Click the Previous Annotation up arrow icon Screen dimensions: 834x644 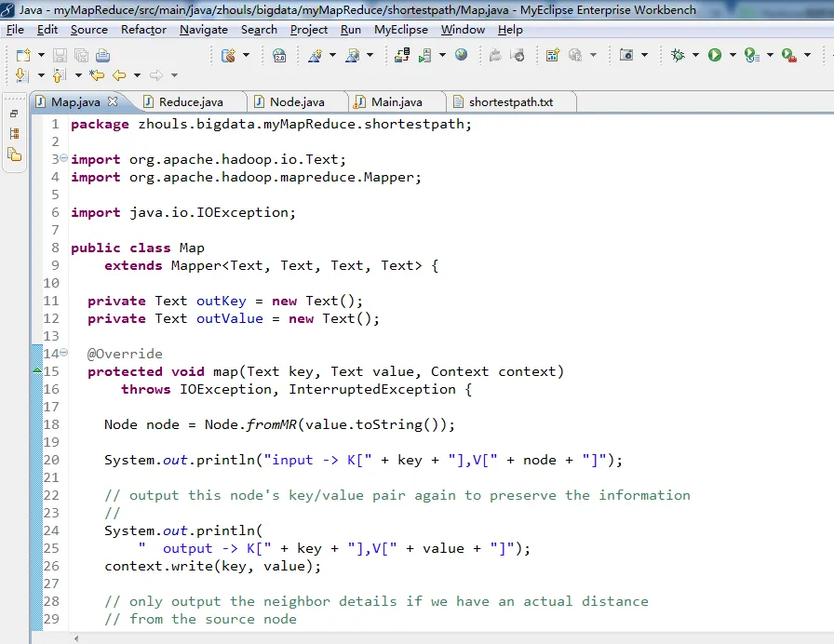59,75
